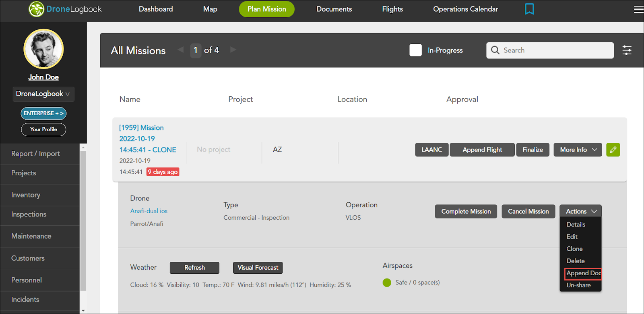Click the Complete Mission button
This screenshot has height=314, width=644.
click(x=466, y=211)
